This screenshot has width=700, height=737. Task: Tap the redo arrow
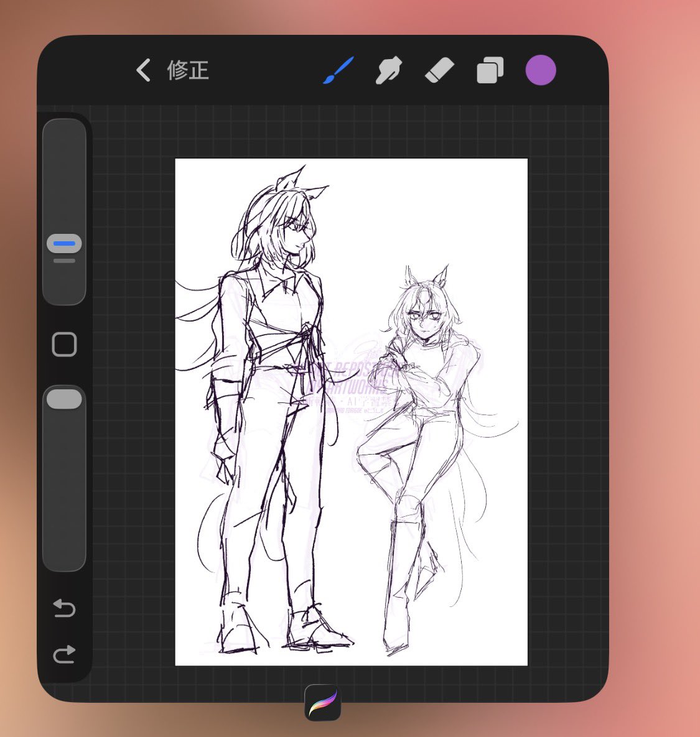click(x=64, y=654)
